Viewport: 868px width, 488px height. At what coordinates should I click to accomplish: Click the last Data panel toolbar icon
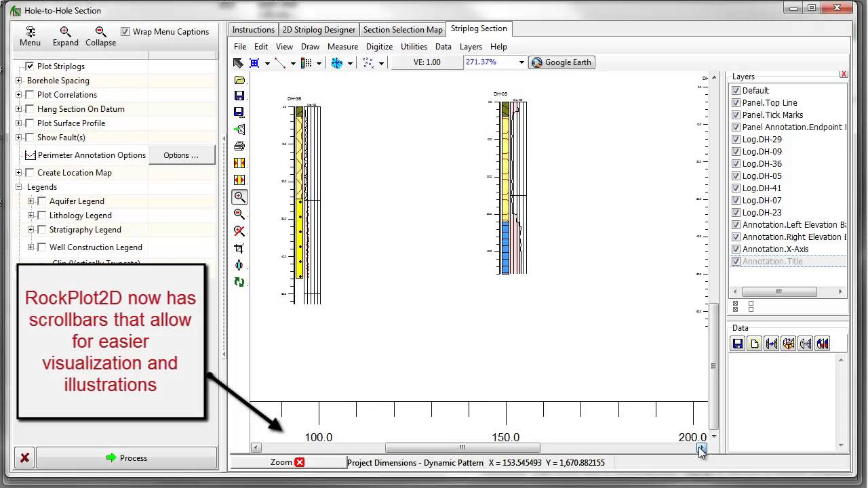point(823,344)
